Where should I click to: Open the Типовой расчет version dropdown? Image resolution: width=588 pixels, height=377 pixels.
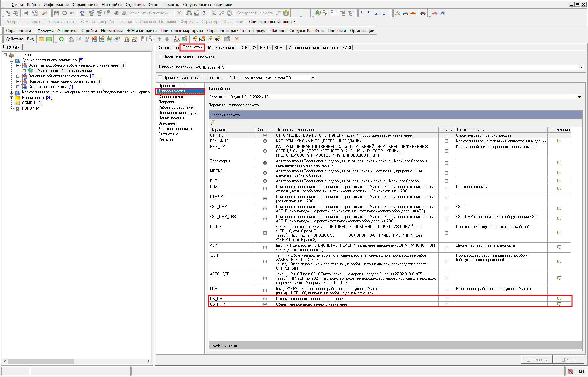[579, 97]
